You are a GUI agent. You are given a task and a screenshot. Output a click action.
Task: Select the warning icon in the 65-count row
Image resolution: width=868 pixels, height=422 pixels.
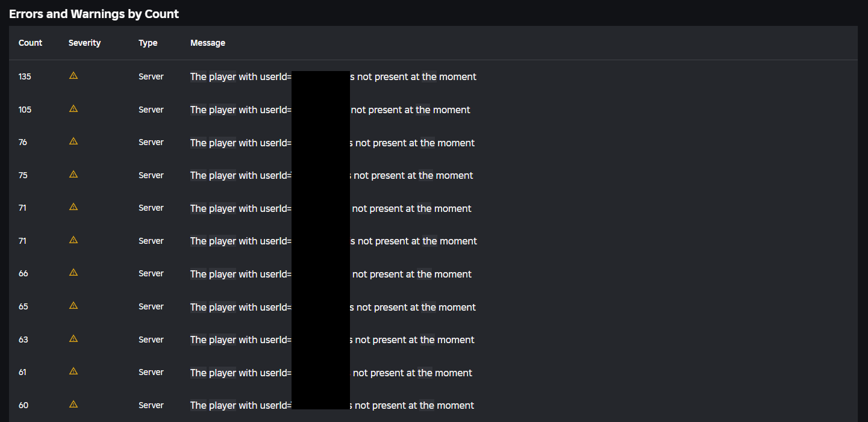coord(73,306)
